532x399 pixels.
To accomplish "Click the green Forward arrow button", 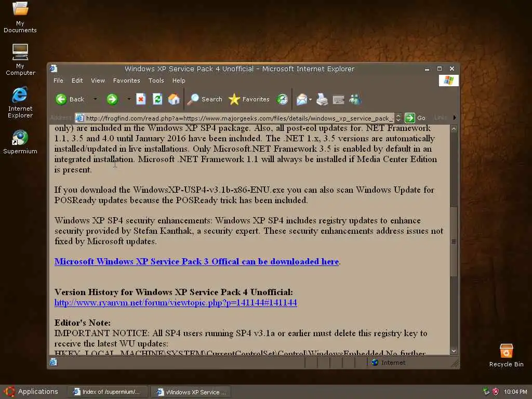I will [x=112, y=99].
